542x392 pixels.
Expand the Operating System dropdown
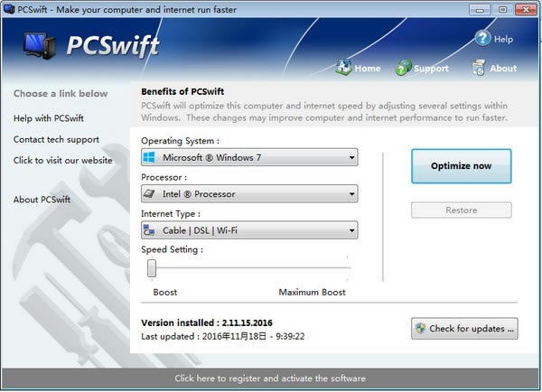tap(351, 158)
